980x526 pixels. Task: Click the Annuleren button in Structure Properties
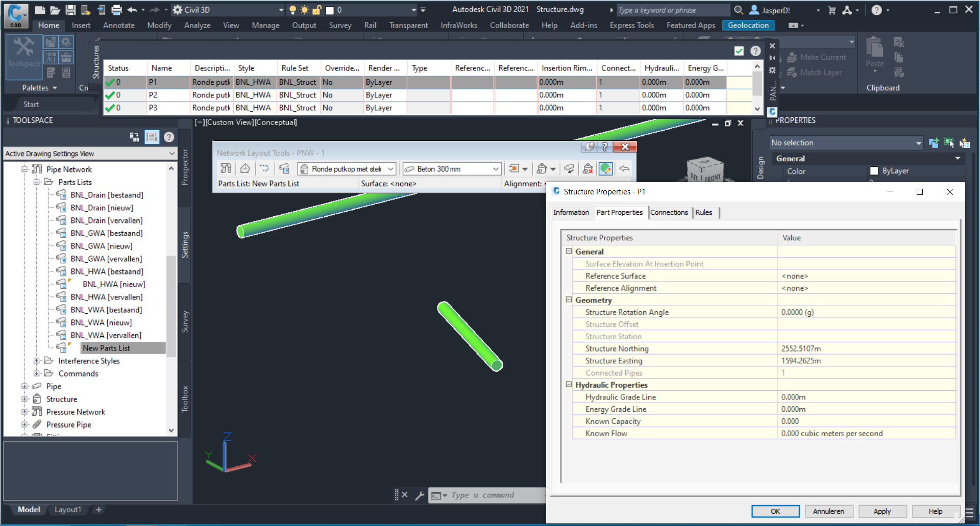828,511
